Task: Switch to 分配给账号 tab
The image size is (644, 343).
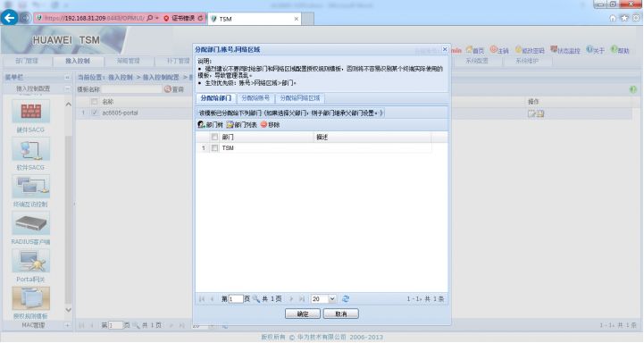Action: pos(255,98)
